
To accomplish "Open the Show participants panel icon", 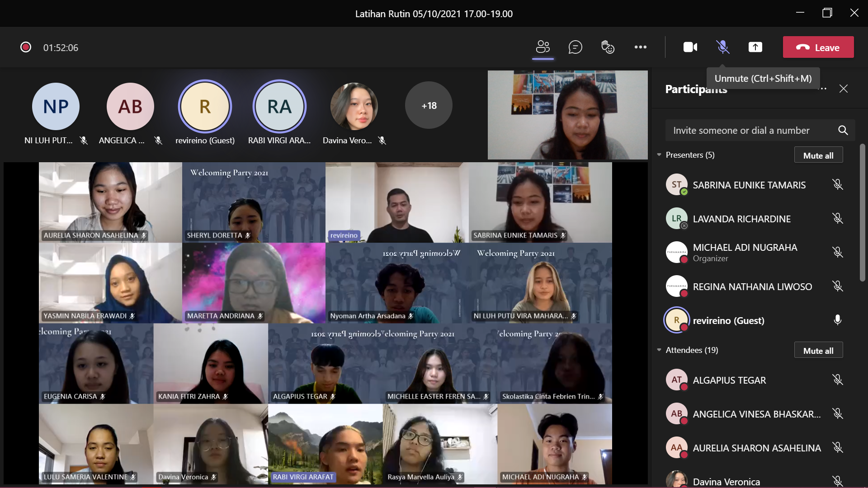I will (542, 47).
